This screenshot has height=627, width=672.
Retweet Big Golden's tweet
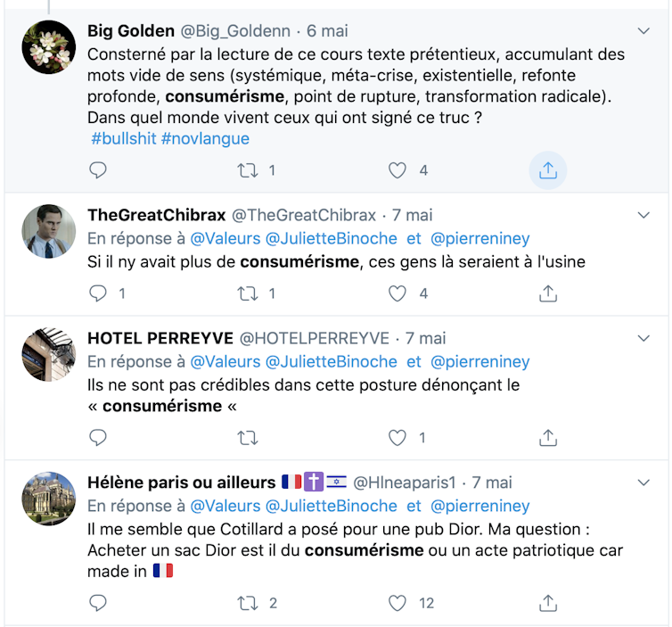click(248, 169)
